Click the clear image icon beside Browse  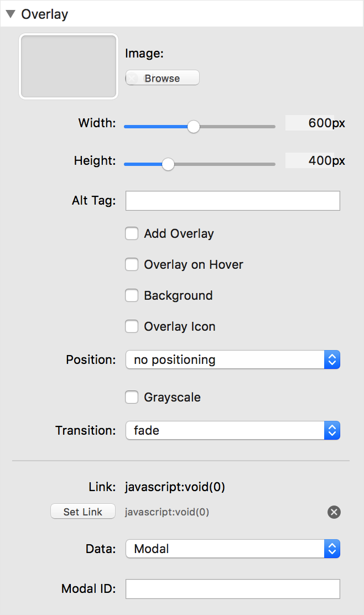(x=132, y=78)
